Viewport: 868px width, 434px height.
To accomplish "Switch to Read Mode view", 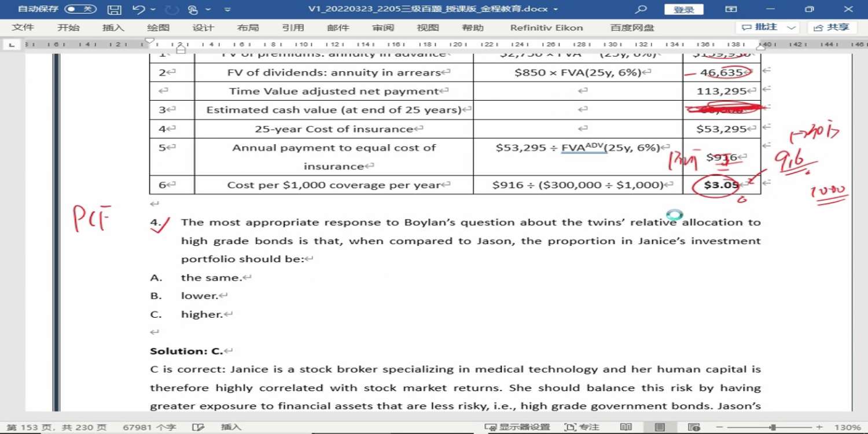I will [x=626, y=427].
